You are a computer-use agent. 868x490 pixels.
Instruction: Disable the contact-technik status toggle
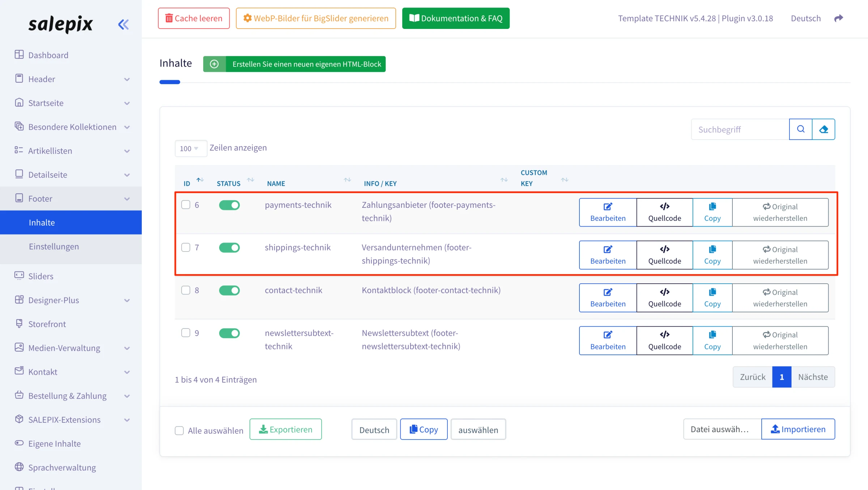(229, 290)
